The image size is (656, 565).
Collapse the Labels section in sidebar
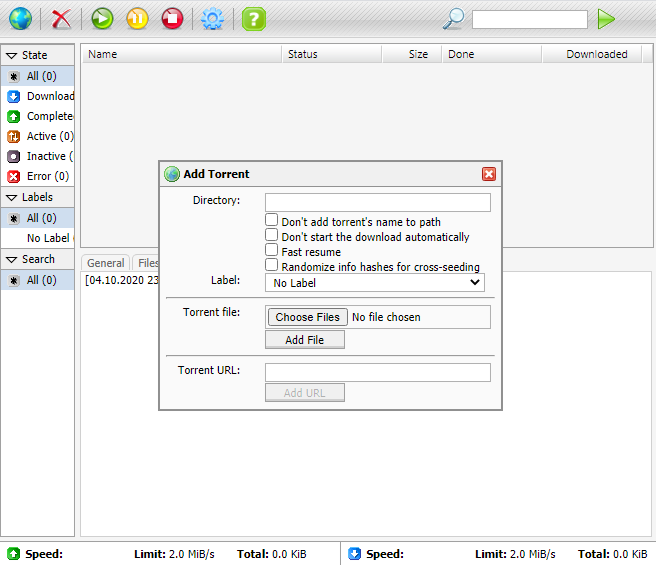click(x=12, y=198)
